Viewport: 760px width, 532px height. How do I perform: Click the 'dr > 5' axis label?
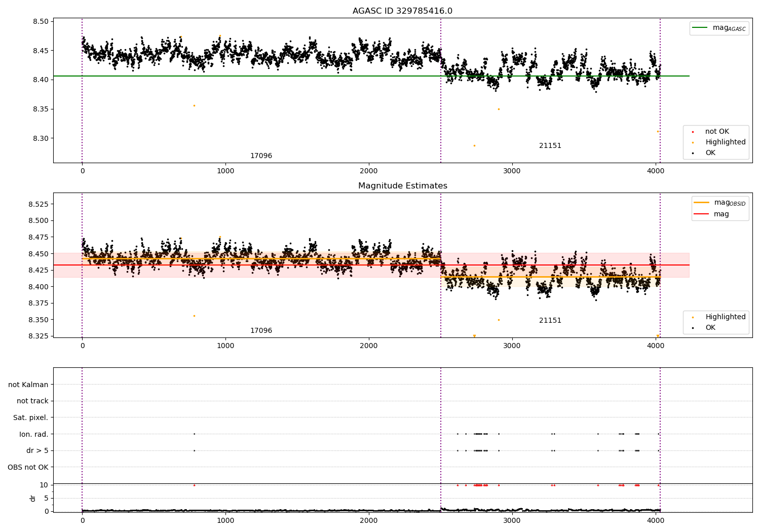click(x=37, y=451)
